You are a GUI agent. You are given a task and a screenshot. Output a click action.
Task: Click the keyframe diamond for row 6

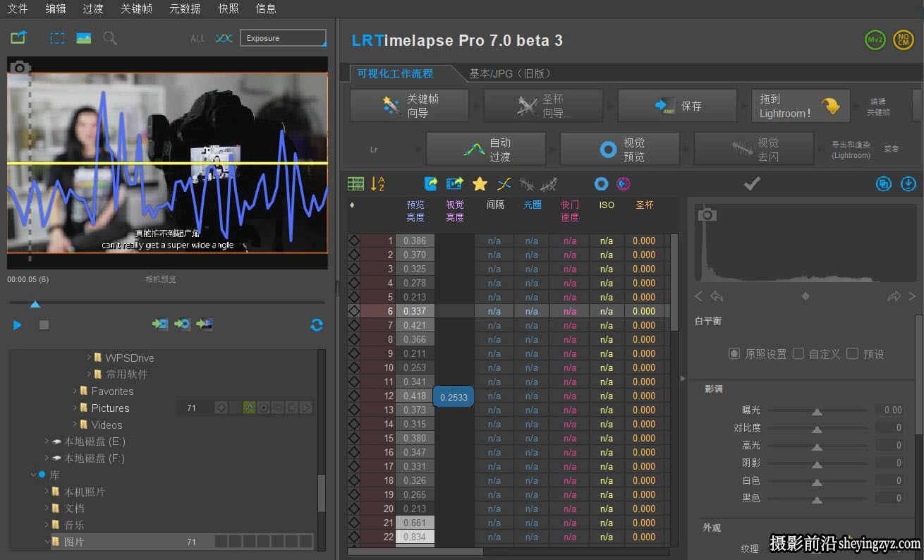click(353, 311)
